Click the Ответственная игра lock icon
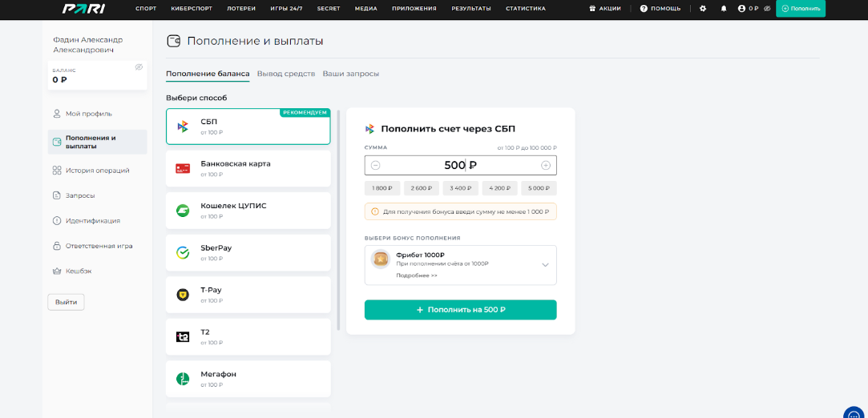The width and height of the screenshot is (868, 418). (x=56, y=246)
